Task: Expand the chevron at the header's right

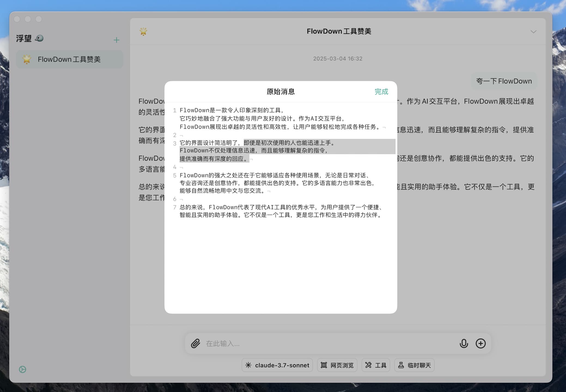Action: (x=533, y=32)
